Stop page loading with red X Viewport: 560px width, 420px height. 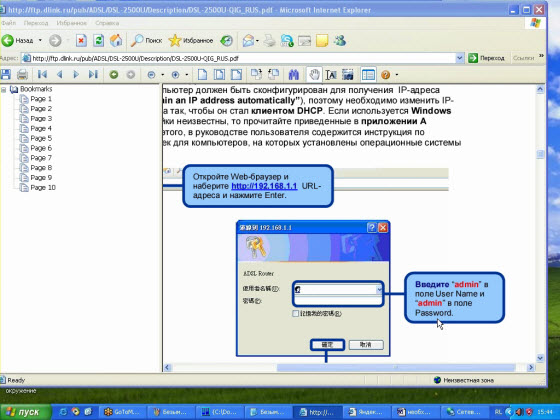click(81, 41)
